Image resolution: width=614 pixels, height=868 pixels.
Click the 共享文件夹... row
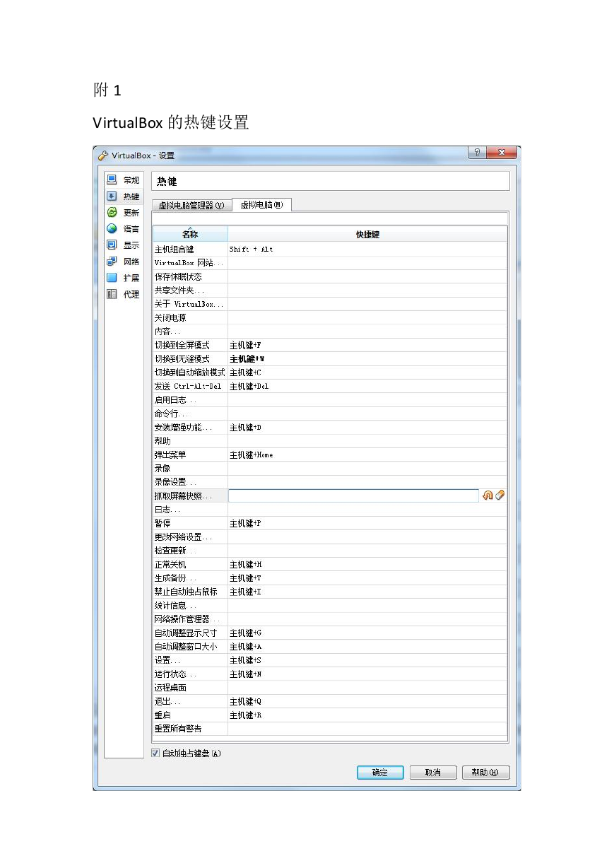coord(330,291)
